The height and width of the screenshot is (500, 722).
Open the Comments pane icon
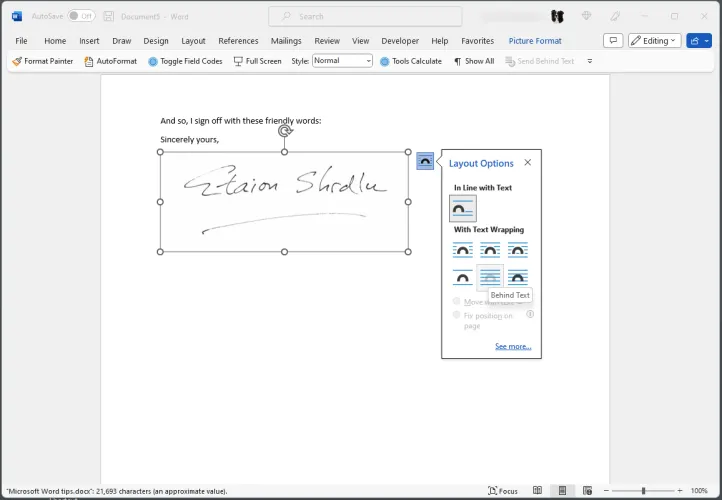click(613, 41)
